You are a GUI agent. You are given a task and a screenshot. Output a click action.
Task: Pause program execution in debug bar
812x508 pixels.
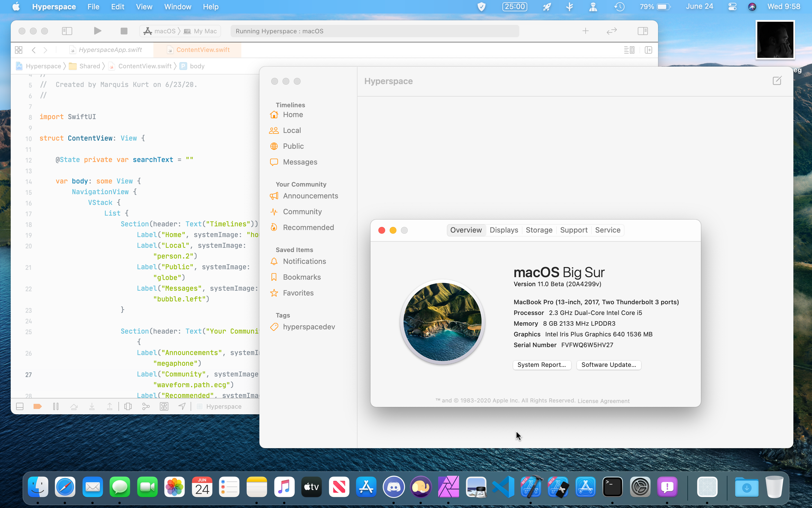[x=56, y=406]
